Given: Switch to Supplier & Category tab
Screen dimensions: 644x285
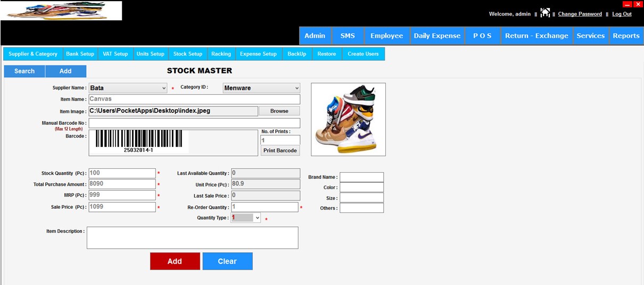Looking at the screenshot, I should point(33,54).
